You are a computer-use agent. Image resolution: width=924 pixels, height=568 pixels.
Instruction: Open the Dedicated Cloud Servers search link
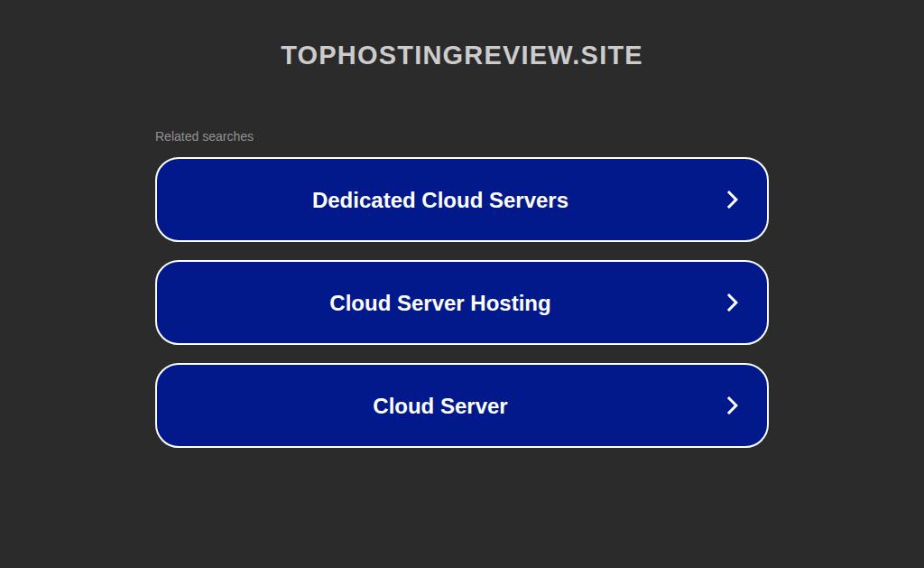(x=461, y=200)
